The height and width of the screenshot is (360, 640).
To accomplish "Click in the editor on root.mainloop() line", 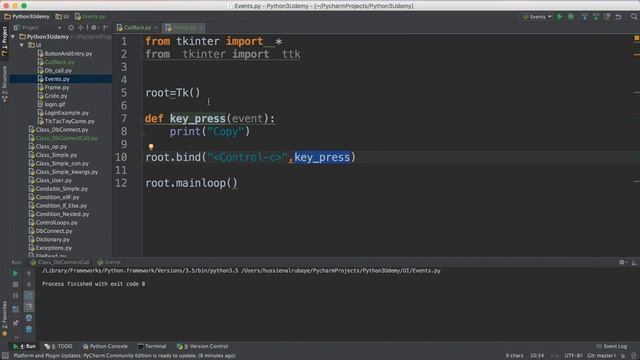I will 191,183.
